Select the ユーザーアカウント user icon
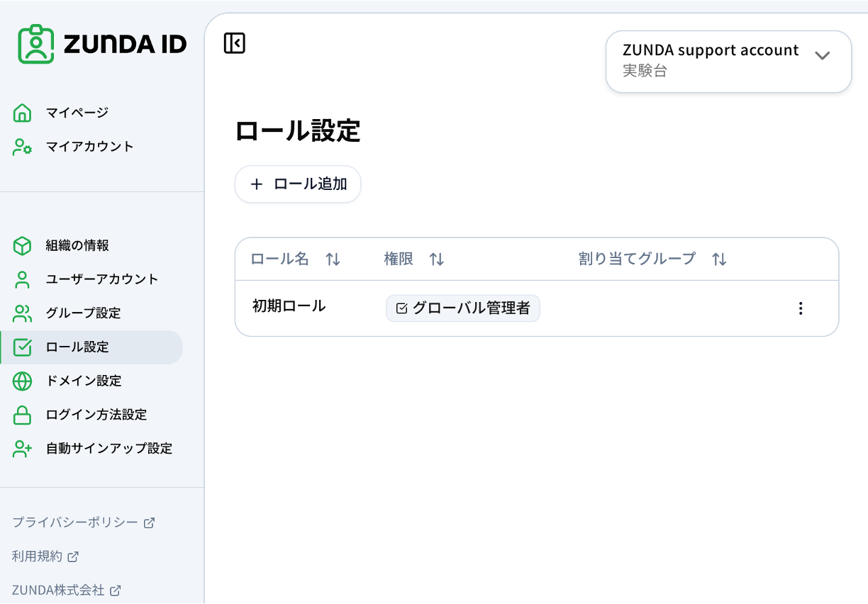 [x=21, y=279]
